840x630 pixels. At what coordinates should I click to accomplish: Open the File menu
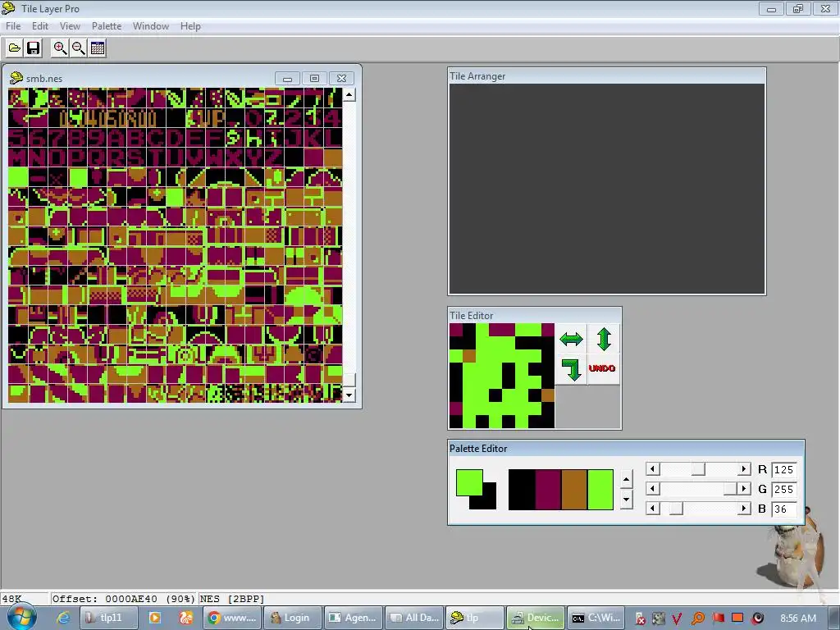click(13, 25)
